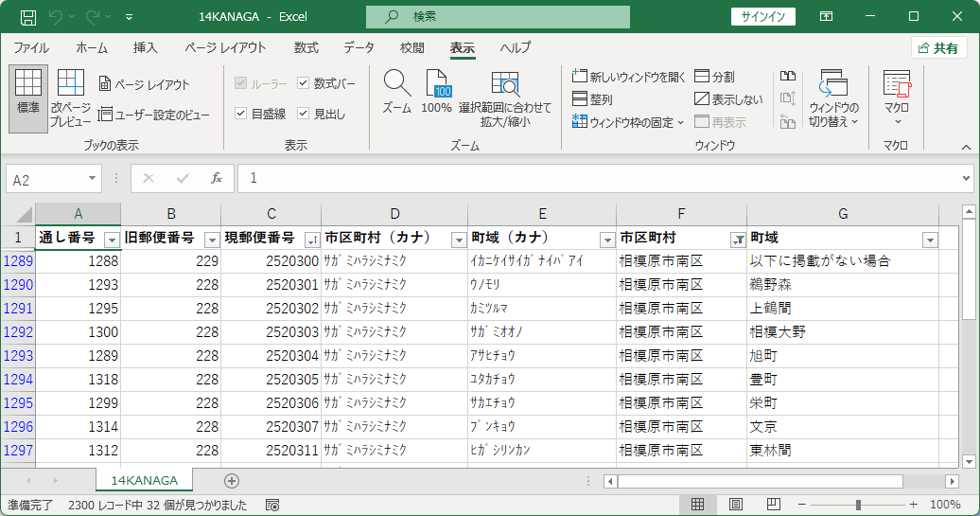Switch to normal view status icon
980x516 pixels.
pyautogui.click(x=697, y=504)
